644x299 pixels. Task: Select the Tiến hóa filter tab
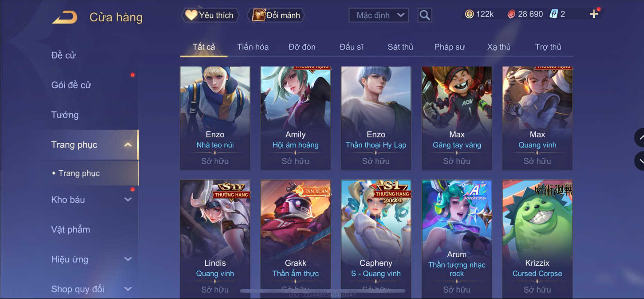coord(253,47)
